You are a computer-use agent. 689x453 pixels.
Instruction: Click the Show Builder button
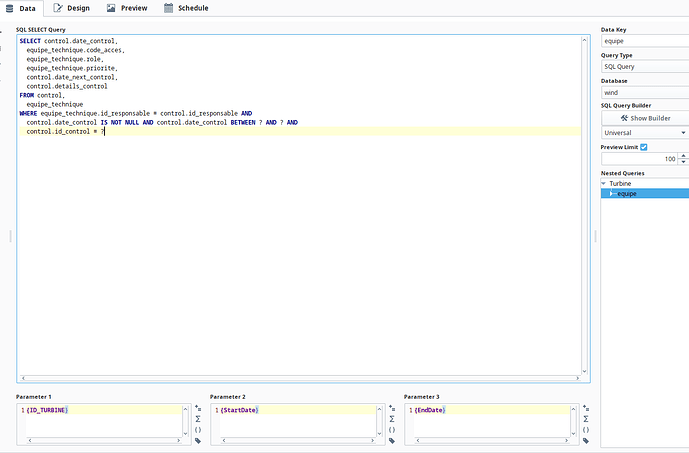[645, 118]
